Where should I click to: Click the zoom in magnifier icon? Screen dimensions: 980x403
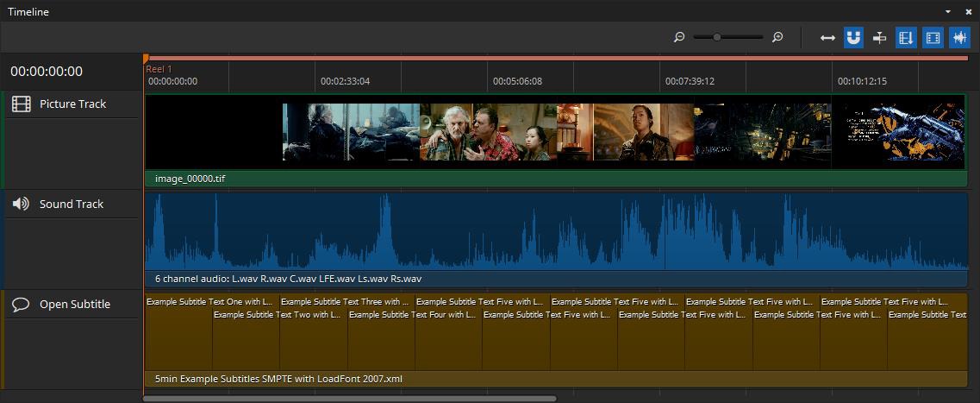[x=777, y=37]
